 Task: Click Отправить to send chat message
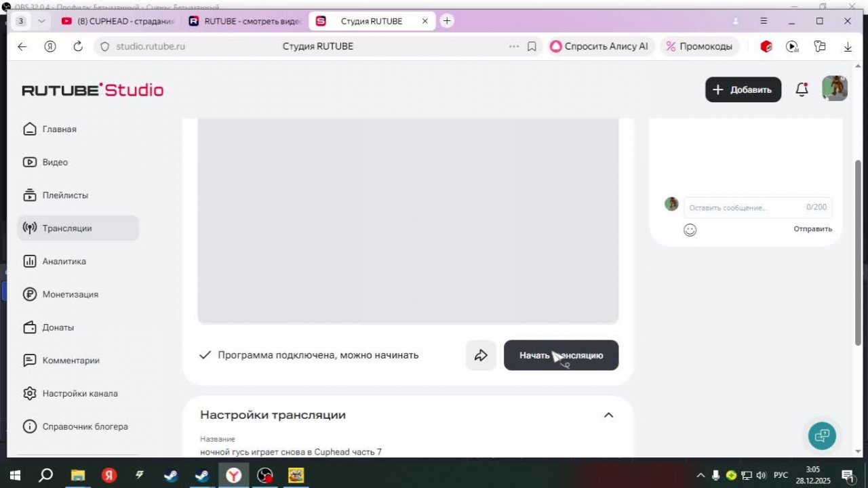(813, 229)
